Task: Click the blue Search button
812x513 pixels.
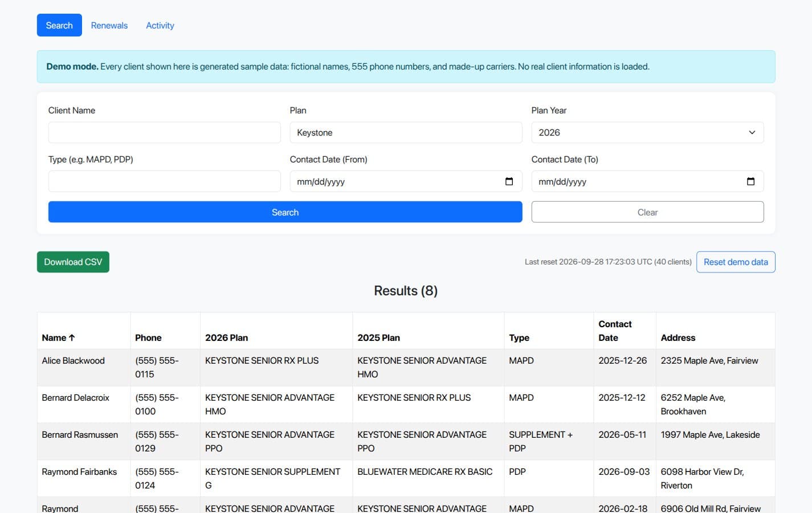Action: coord(285,212)
